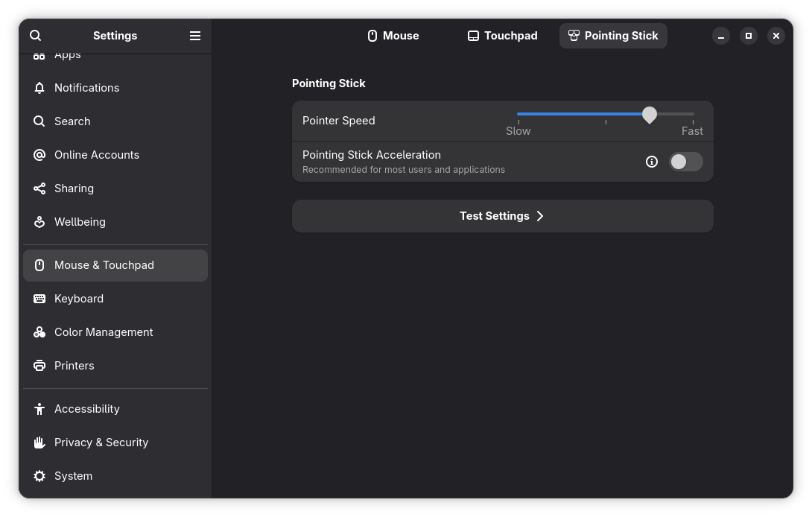Minimize the Settings window
The height and width of the screenshot is (517, 812).
[x=721, y=36]
